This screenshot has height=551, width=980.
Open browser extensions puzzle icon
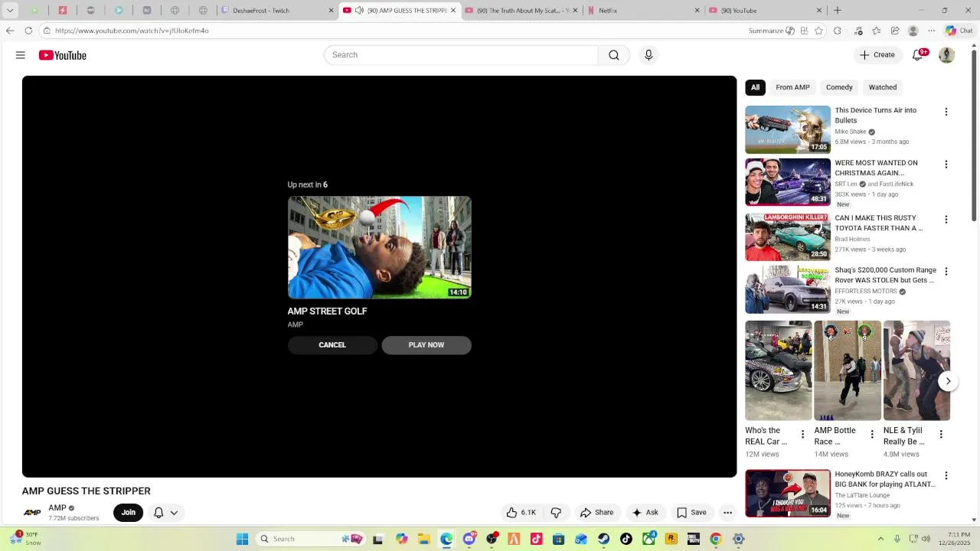click(x=838, y=31)
